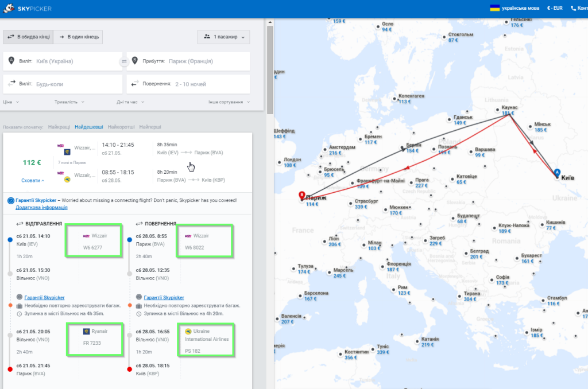Click the Skypicker logo in header
588x389 pixels.
[x=28, y=8]
